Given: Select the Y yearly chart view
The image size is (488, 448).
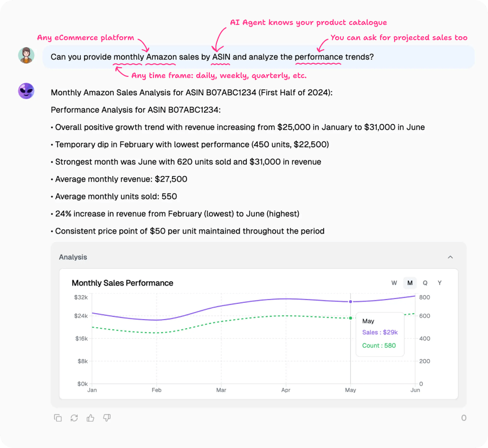Looking at the screenshot, I should point(440,282).
